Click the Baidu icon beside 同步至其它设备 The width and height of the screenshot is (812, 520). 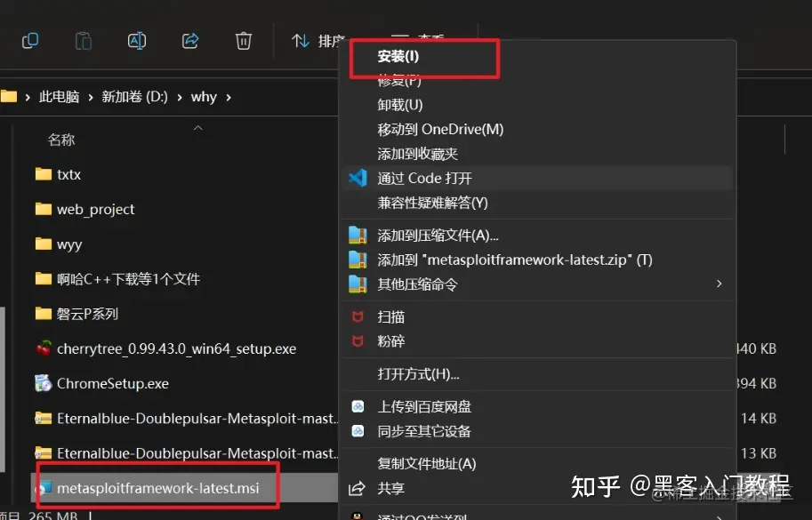(358, 431)
